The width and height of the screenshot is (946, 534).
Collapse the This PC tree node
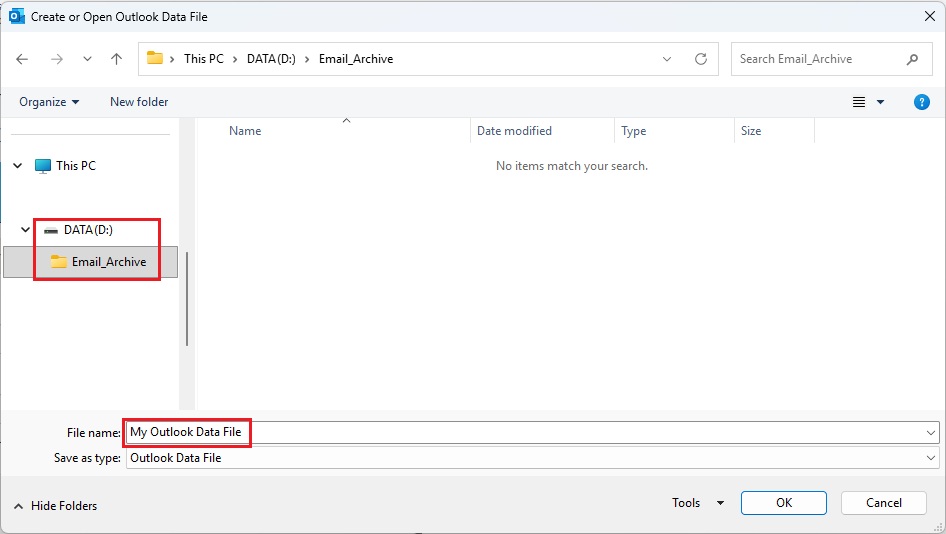[x=17, y=165]
